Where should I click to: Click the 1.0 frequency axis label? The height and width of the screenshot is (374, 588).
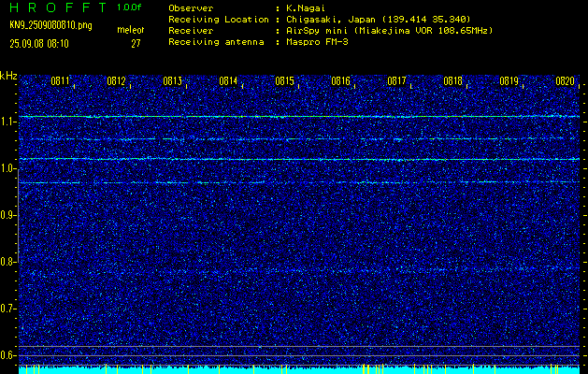[x=7, y=169]
